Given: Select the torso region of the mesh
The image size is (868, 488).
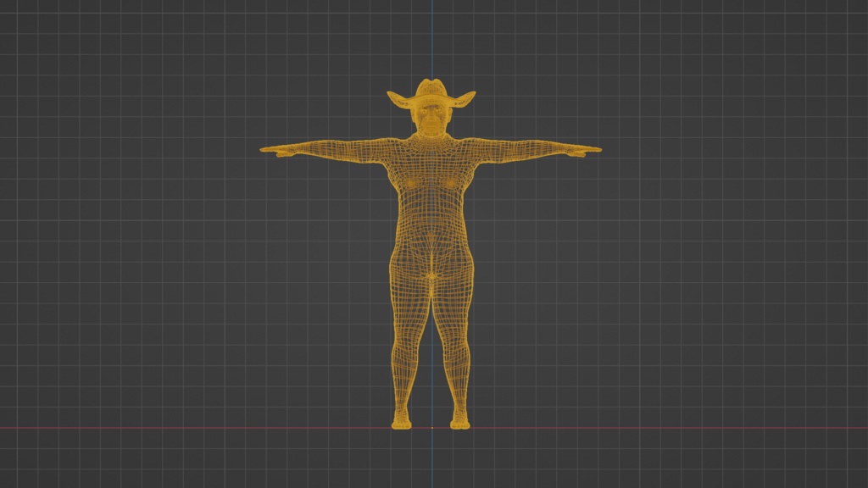Looking at the screenshot, I should coord(432,195).
